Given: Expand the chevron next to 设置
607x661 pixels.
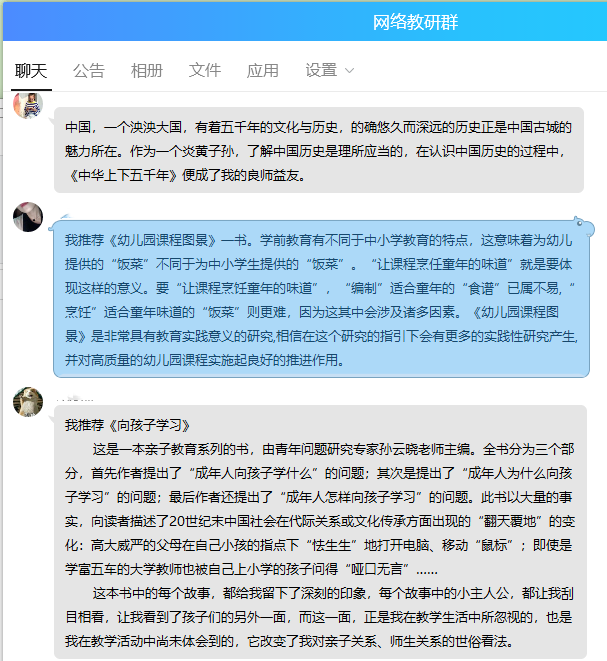Looking at the screenshot, I should [x=349, y=71].
